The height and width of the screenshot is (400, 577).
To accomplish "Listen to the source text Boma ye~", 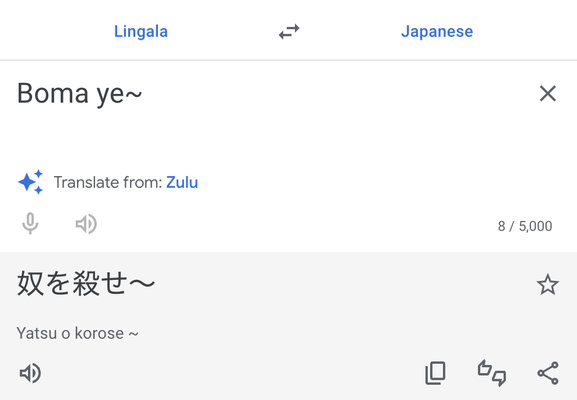I will [86, 224].
